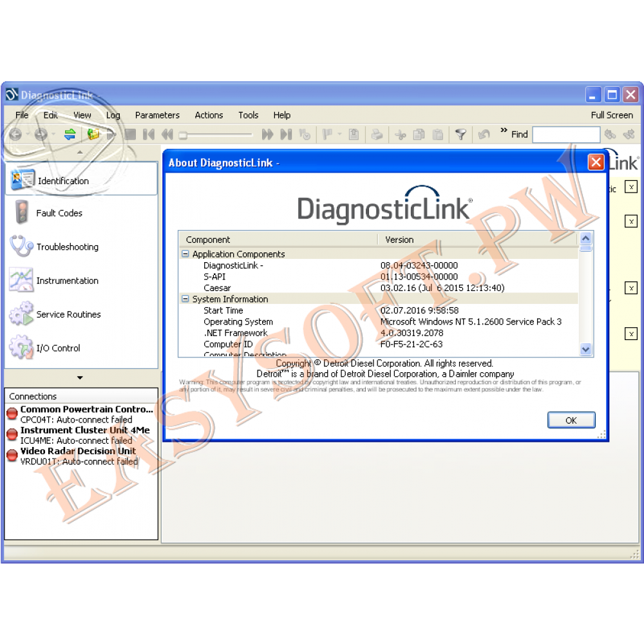Open I/O Control gear icon
644x644 pixels.
tap(21, 347)
